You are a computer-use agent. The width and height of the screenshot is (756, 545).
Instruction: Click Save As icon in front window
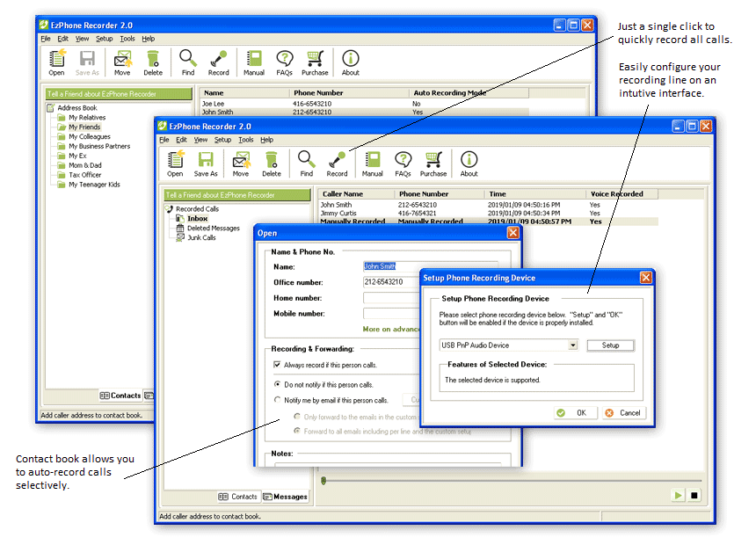[206, 164]
